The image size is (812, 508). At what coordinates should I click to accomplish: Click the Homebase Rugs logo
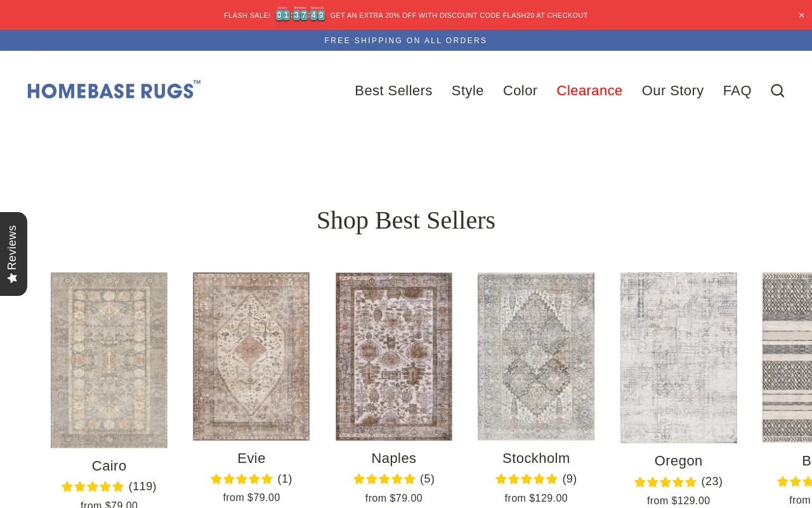click(114, 90)
